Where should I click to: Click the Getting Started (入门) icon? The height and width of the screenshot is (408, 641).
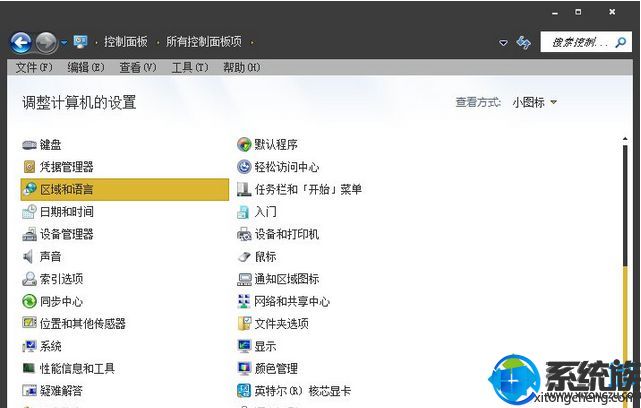pyautogui.click(x=243, y=212)
